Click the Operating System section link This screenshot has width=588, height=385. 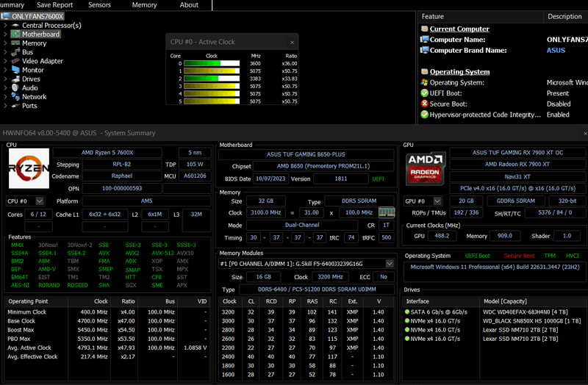pyautogui.click(x=460, y=71)
